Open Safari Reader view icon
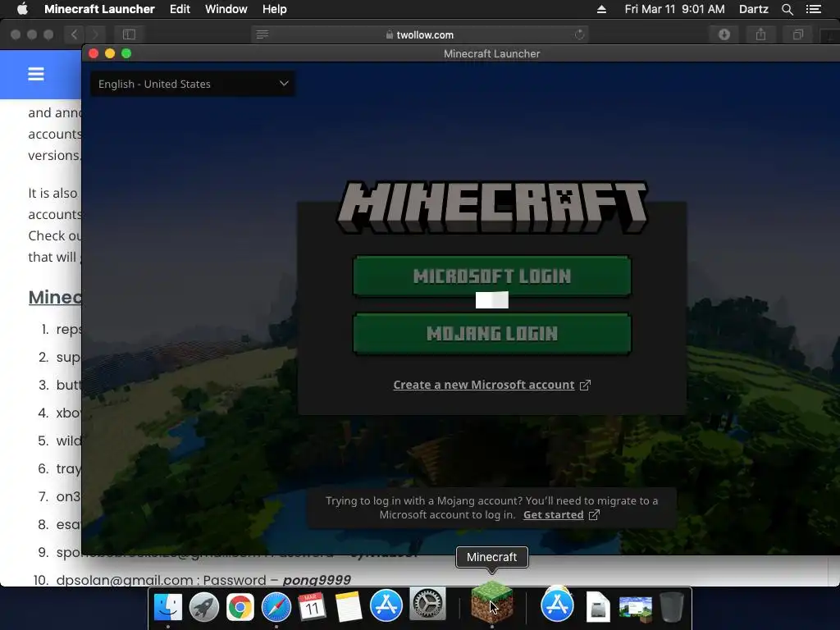Image resolution: width=840 pixels, height=630 pixels. coord(262,34)
